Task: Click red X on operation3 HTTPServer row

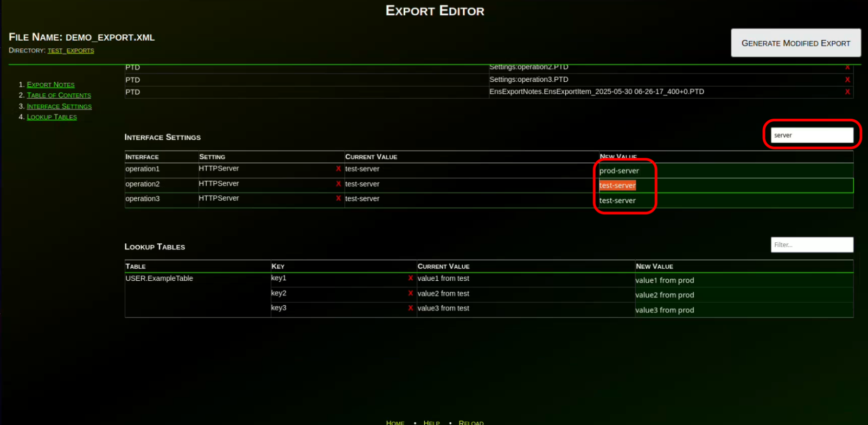Action: click(x=339, y=198)
